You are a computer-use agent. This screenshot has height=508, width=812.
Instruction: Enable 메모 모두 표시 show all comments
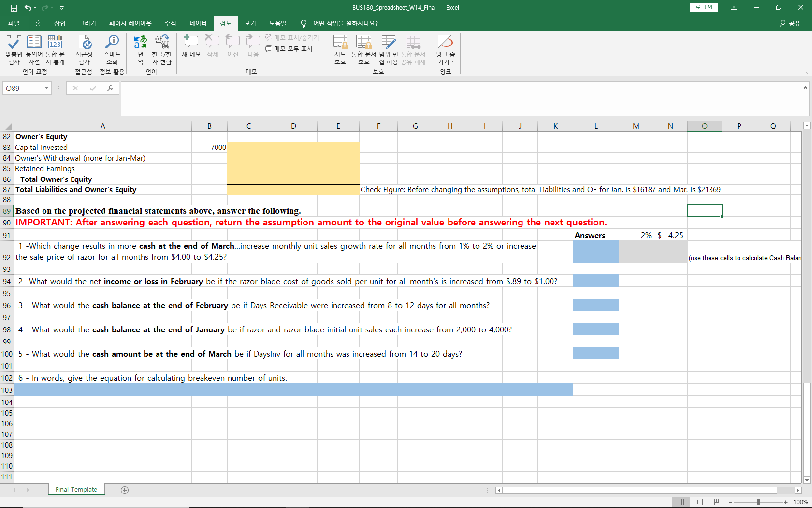(x=289, y=48)
